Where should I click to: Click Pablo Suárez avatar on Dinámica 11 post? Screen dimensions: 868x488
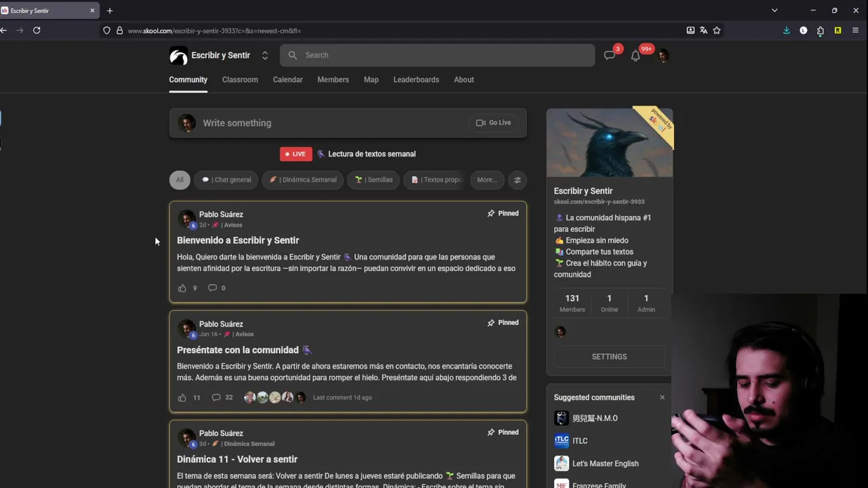(186, 438)
